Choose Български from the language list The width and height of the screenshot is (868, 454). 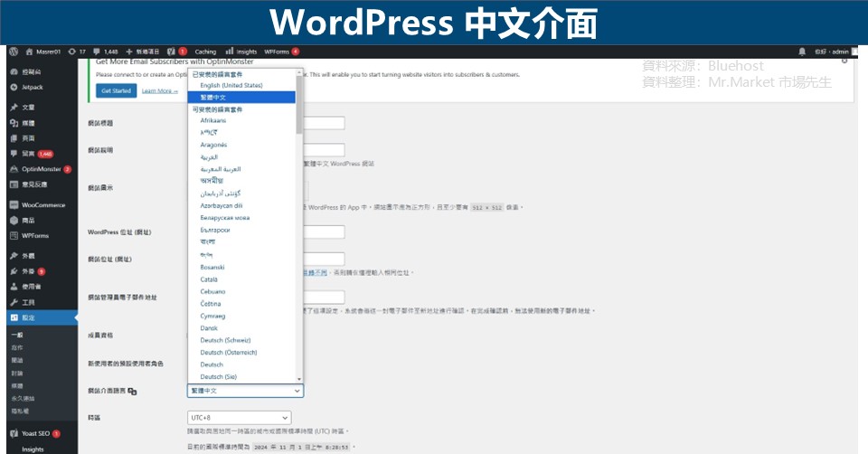[215, 230]
